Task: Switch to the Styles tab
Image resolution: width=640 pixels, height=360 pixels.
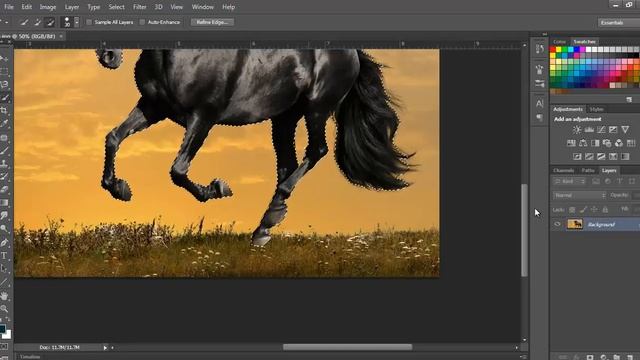Action: 596,109
